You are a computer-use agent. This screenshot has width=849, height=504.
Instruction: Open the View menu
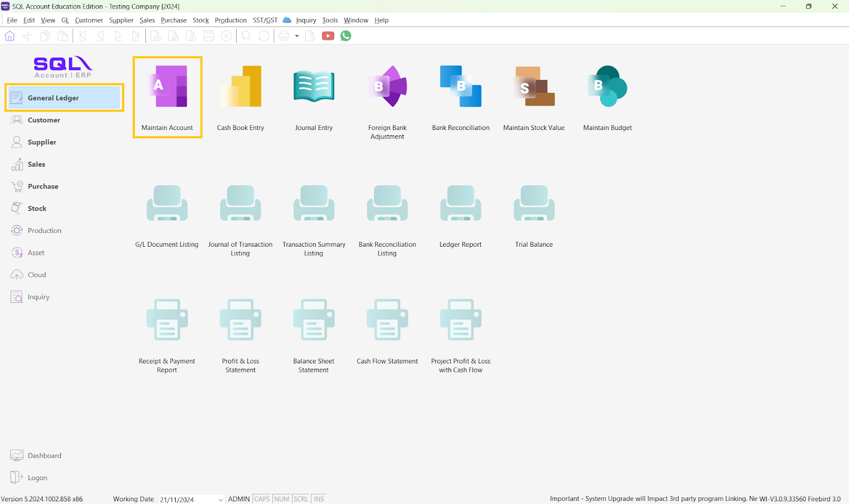tap(48, 20)
